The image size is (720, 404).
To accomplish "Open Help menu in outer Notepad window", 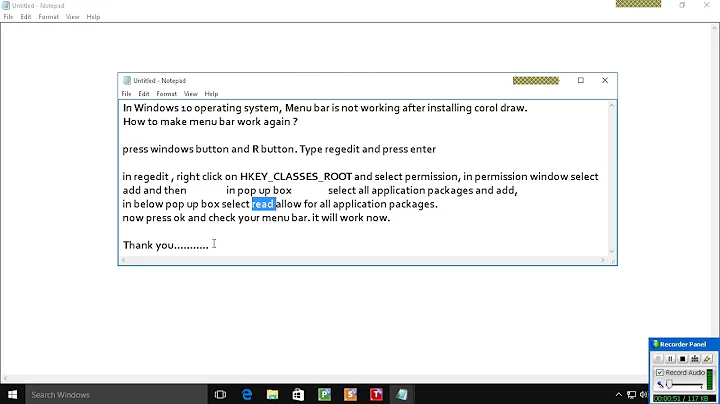I will pyautogui.click(x=93, y=17).
